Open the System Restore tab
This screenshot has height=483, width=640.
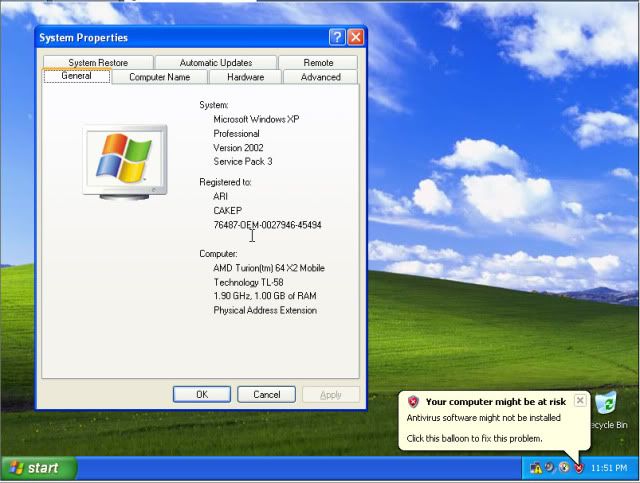[98, 62]
